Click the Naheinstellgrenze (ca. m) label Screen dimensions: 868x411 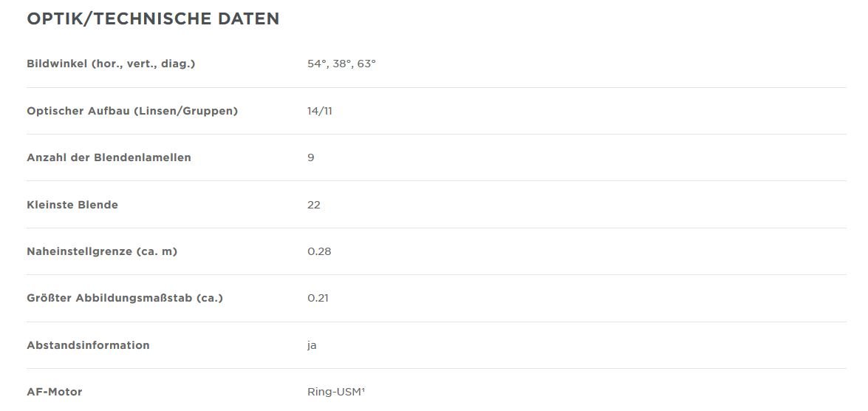tap(102, 251)
